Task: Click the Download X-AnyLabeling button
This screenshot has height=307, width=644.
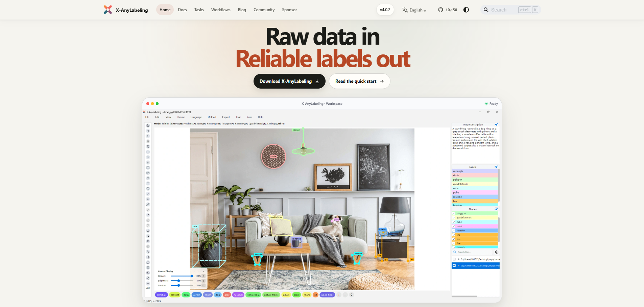Action: (x=289, y=81)
